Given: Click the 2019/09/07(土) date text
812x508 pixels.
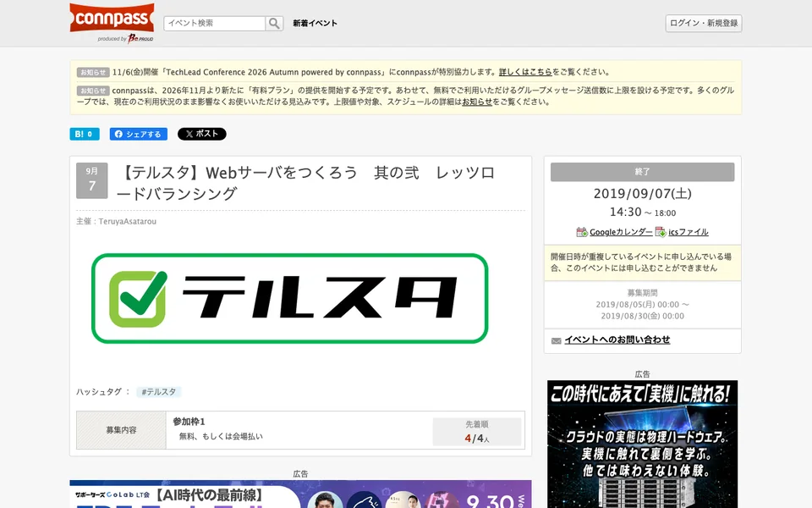Looking at the screenshot, I should (x=642, y=194).
